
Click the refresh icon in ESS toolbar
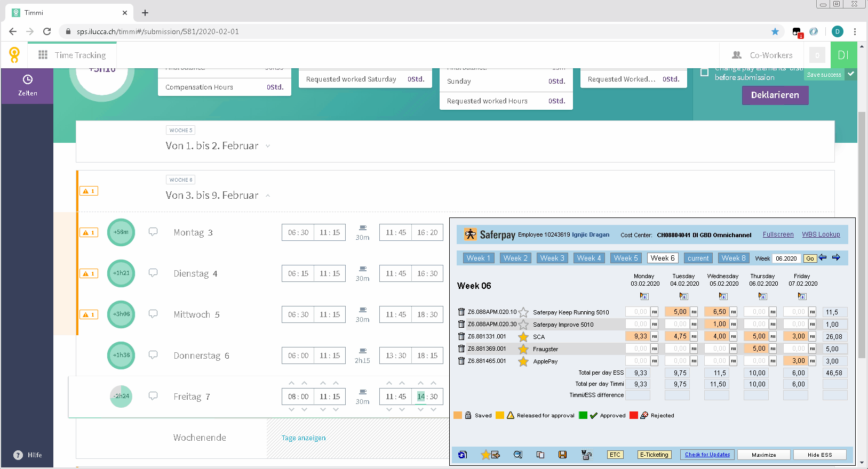tap(463, 455)
